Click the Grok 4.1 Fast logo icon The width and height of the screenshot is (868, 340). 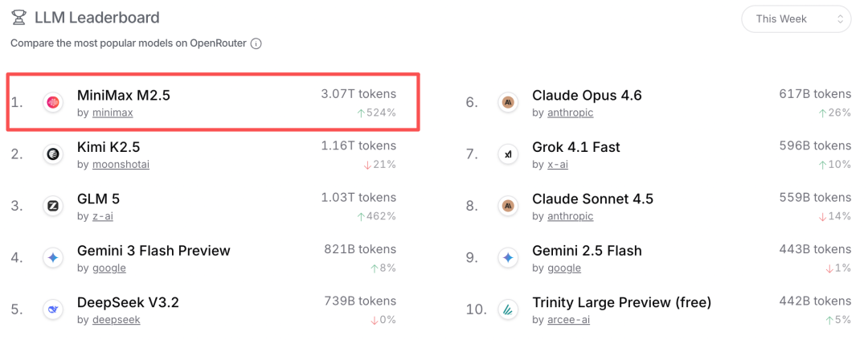(508, 154)
